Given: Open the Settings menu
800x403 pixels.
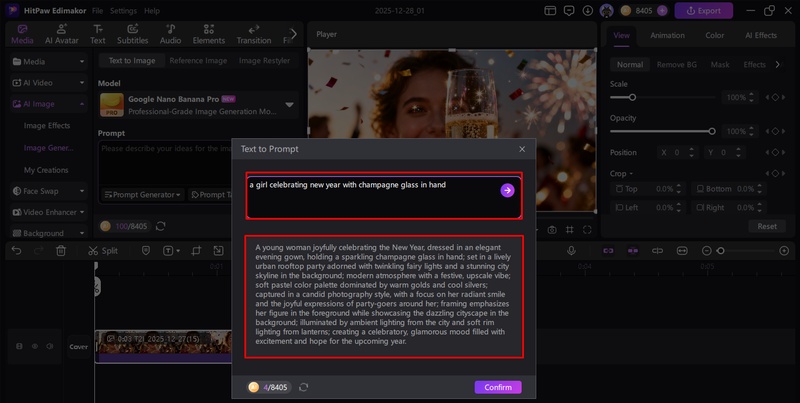Looking at the screenshot, I should coord(123,10).
